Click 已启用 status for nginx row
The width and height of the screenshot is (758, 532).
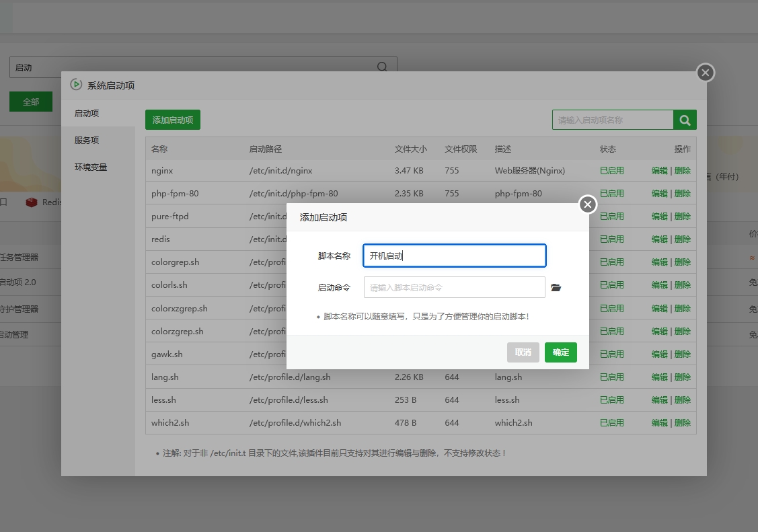coord(611,171)
